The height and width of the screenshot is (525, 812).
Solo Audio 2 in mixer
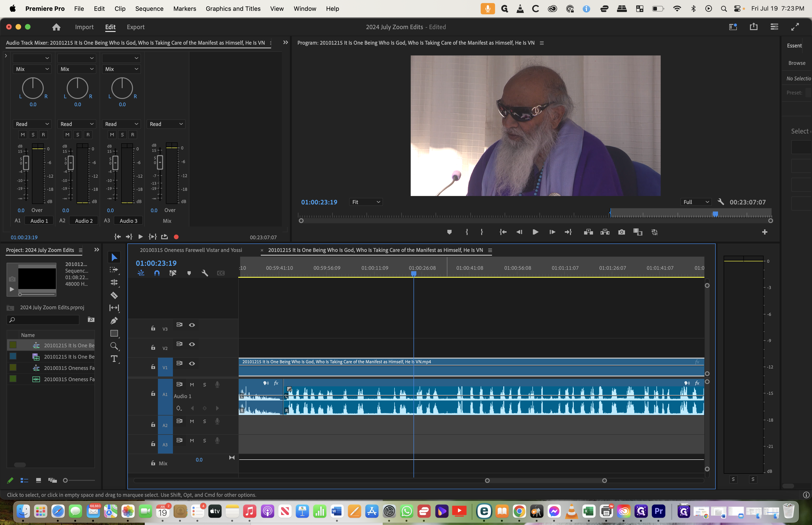coord(78,135)
